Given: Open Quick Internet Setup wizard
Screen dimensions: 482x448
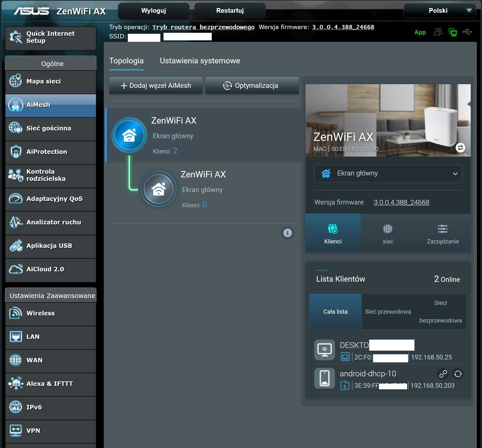Looking at the screenshot, I should (x=51, y=38).
